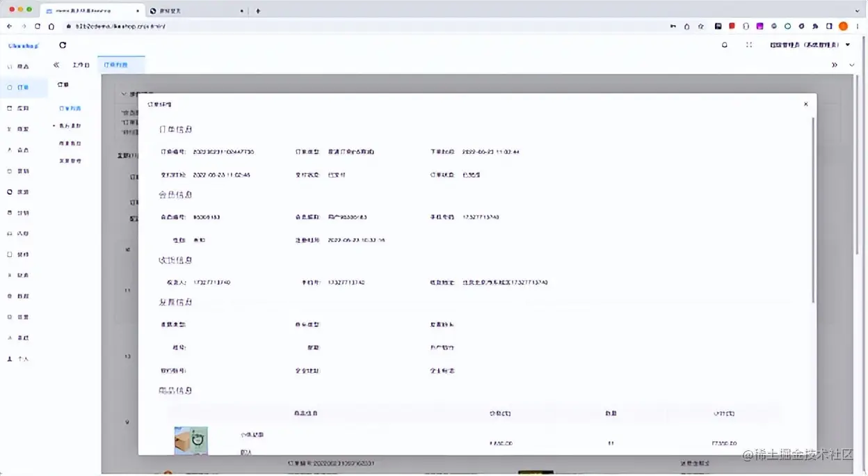This screenshot has width=868, height=476.
Task: Click the browser back arrow
Action: (x=9, y=26)
